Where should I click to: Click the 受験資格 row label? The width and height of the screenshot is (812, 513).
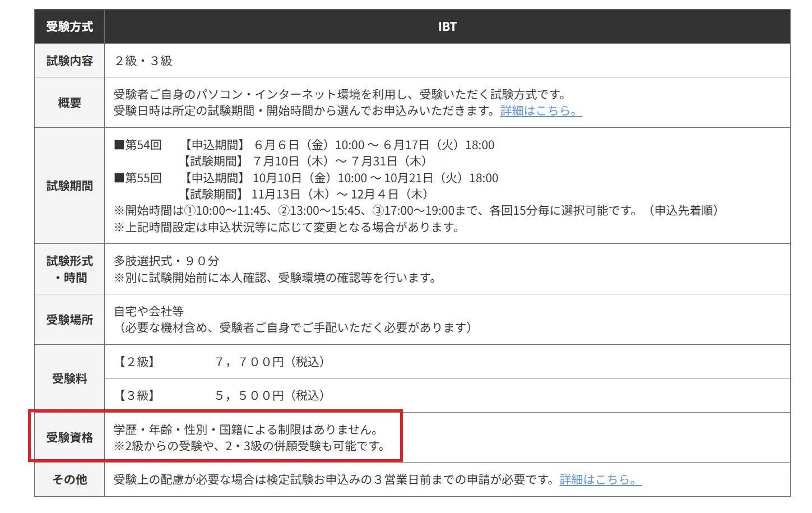[x=69, y=437]
